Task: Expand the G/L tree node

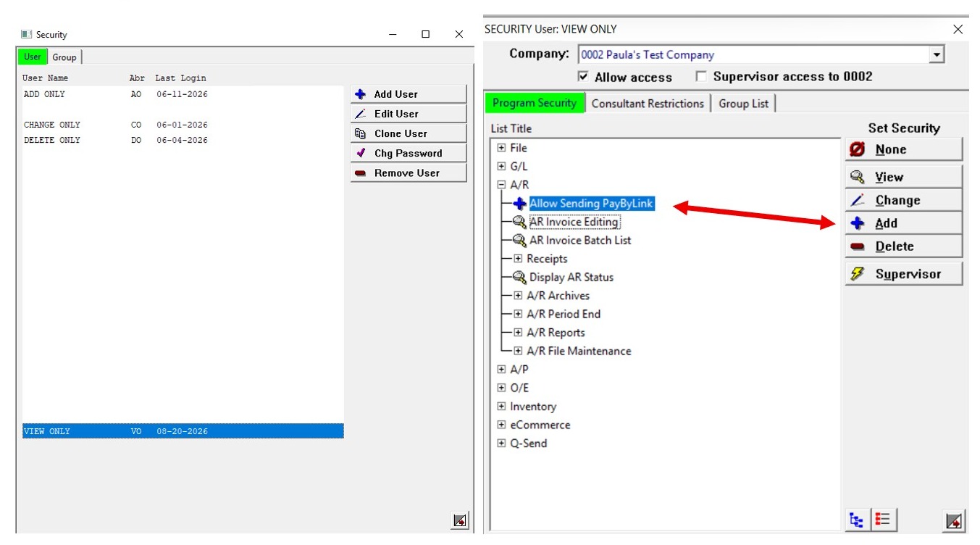Action: (501, 166)
